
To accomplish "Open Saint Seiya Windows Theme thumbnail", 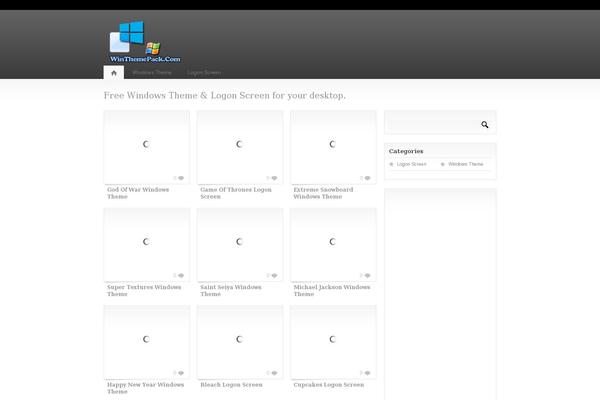I will click(x=240, y=245).
